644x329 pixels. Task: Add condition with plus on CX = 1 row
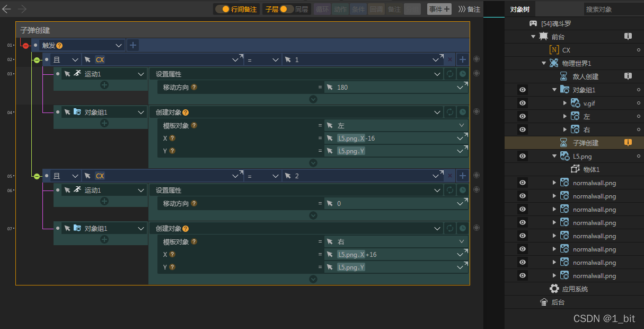click(463, 59)
